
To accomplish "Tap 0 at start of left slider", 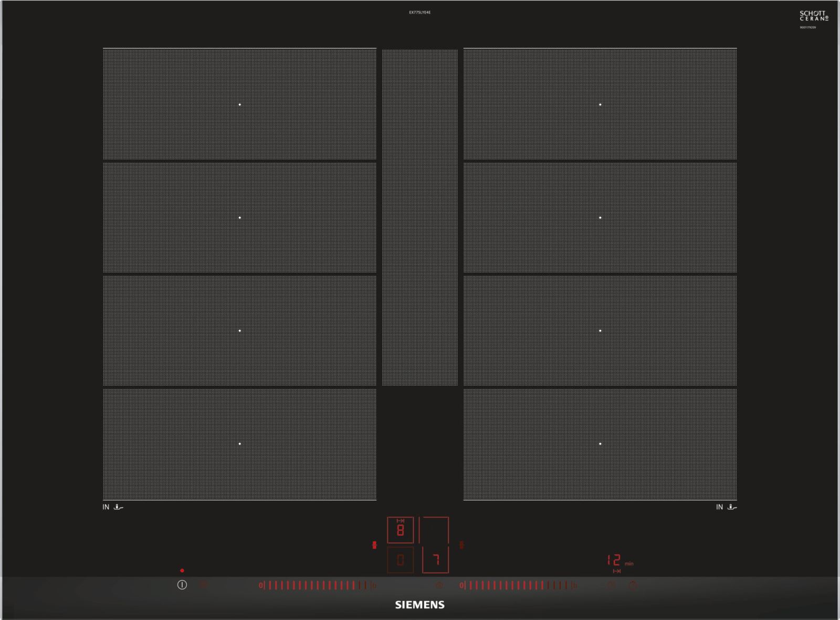I will pyautogui.click(x=260, y=585).
